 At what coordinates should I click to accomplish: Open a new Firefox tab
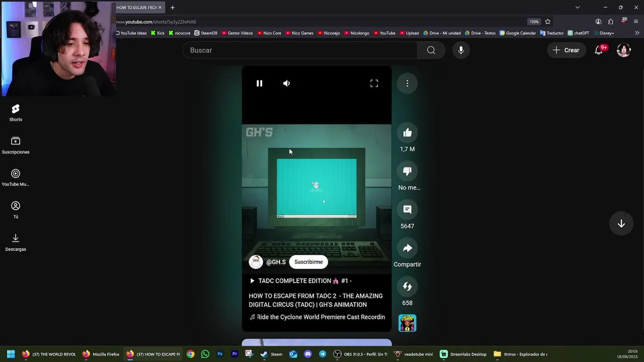click(x=173, y=8)
